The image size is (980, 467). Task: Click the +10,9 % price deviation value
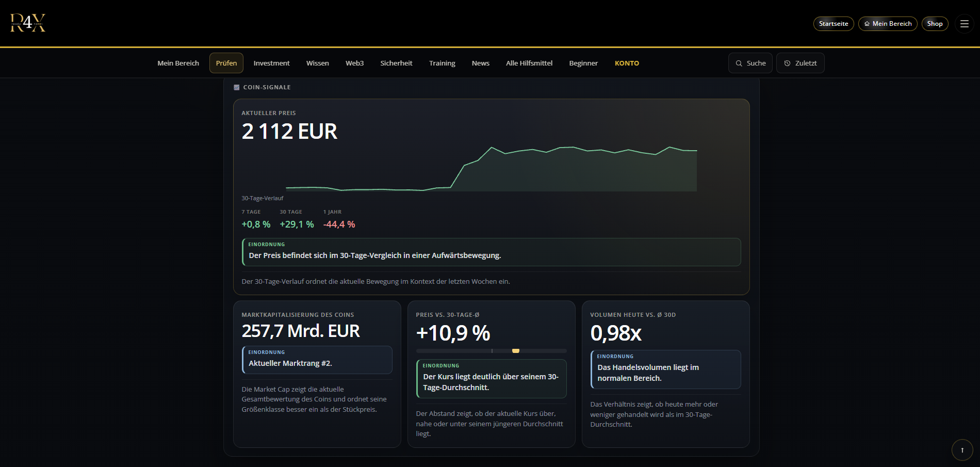453,333
